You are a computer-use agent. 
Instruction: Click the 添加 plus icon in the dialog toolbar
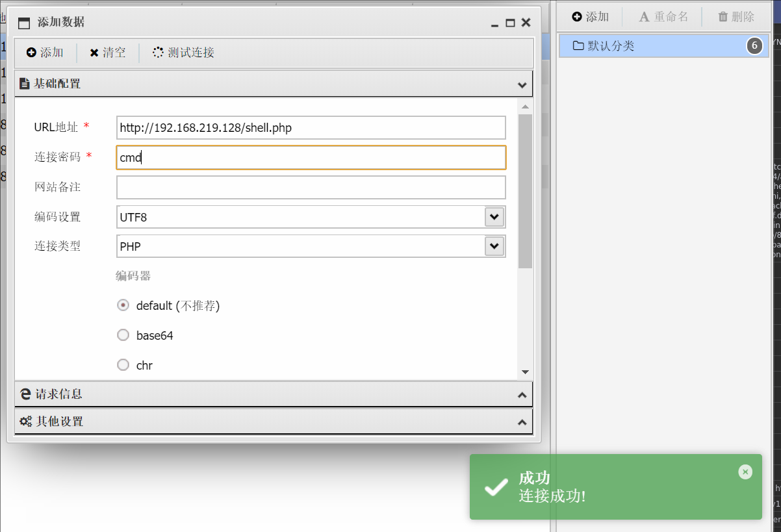point(32,53)
